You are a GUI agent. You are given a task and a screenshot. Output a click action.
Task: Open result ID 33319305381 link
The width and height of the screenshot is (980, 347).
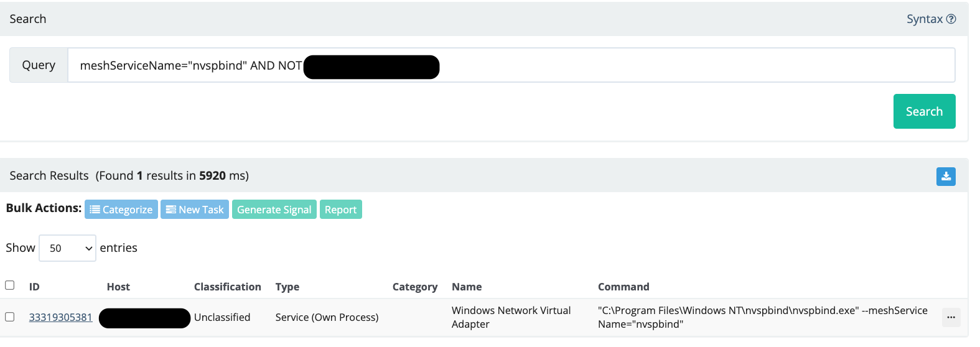pos(60,317)
